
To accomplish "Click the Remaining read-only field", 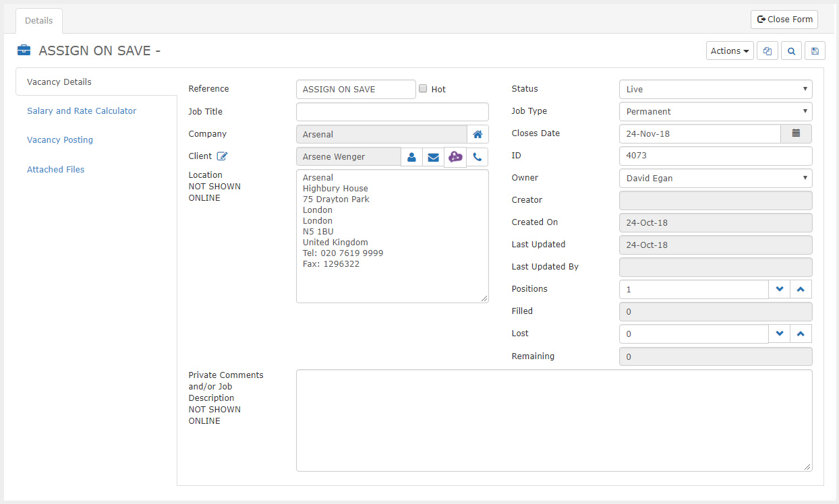I will point(716,356).
